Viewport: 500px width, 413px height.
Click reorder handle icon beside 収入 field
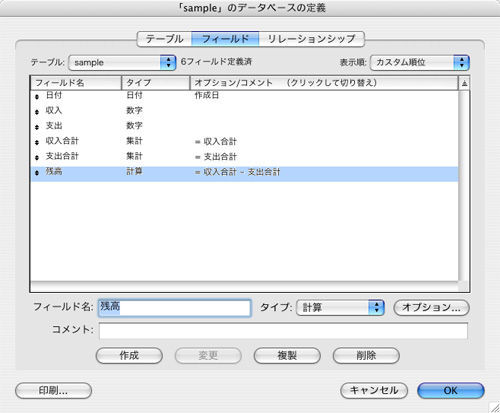pos(37,112)
